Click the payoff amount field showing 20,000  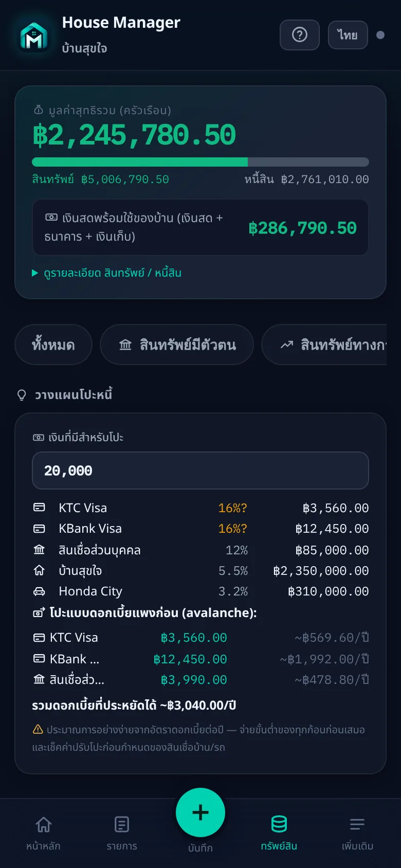coord(200,471)
